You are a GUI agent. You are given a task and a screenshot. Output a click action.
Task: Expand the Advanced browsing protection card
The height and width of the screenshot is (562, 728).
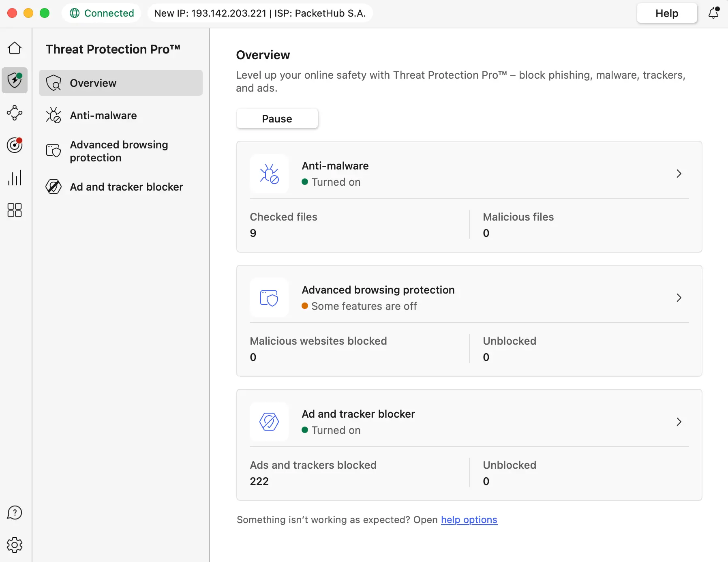[679, 298]
